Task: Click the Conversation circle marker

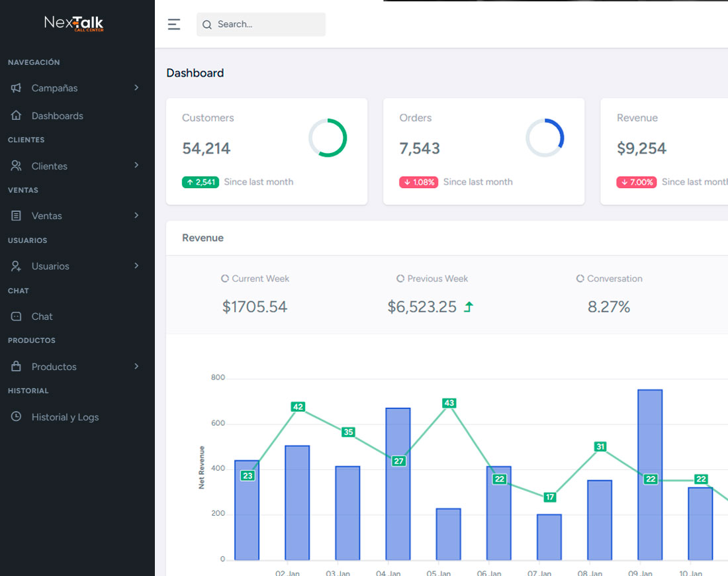Action: coord(580,278)
